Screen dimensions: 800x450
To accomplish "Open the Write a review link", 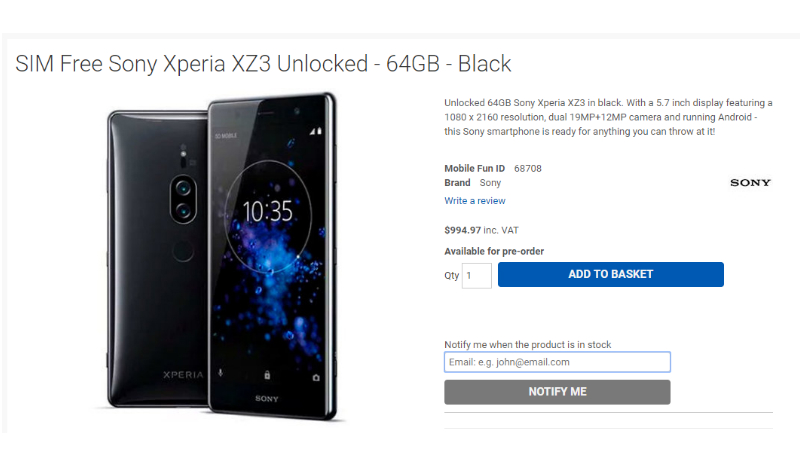I will 475,201.
